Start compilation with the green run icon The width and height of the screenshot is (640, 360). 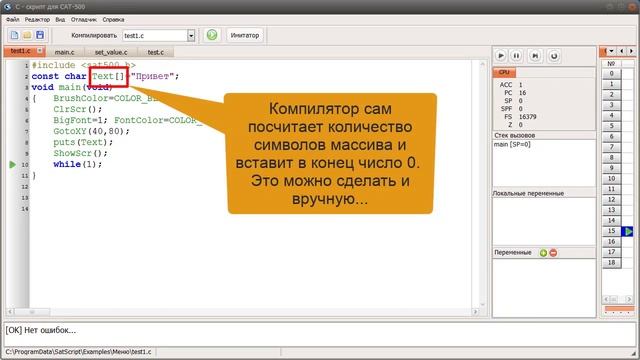pos(212,35)
